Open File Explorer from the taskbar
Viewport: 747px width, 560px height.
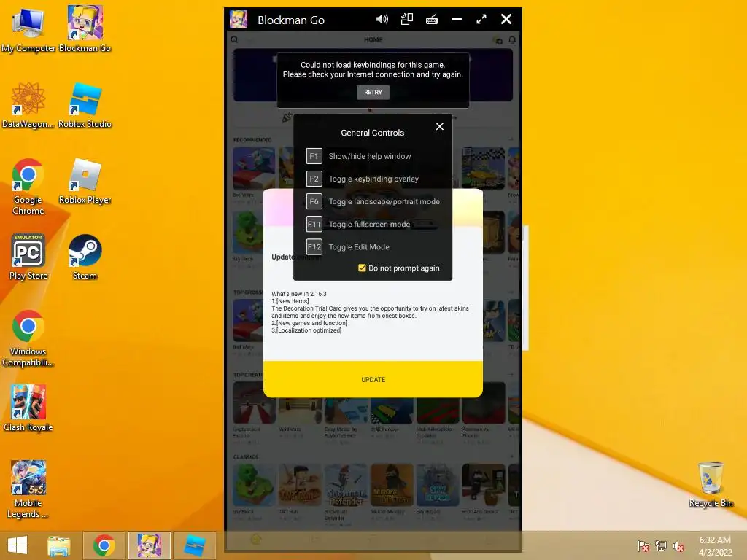pyautogui.click(x=58, y=545)
